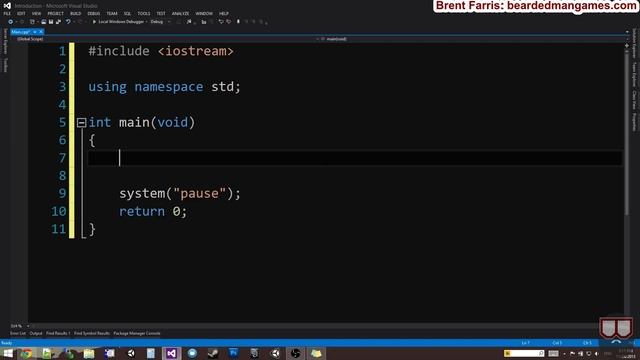Click on the system("pause") line

pyautogui.click(x=180, y=193)
